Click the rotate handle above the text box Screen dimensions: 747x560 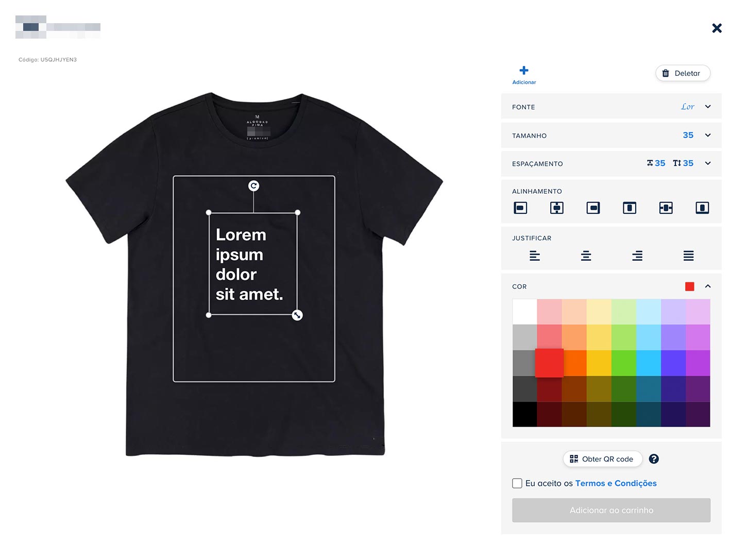click(x=253, y=186)
